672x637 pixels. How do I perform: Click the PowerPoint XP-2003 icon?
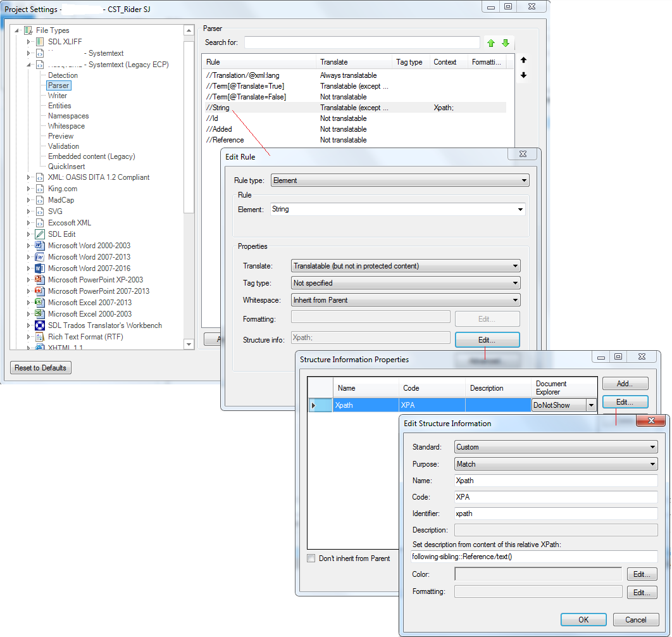40,280
